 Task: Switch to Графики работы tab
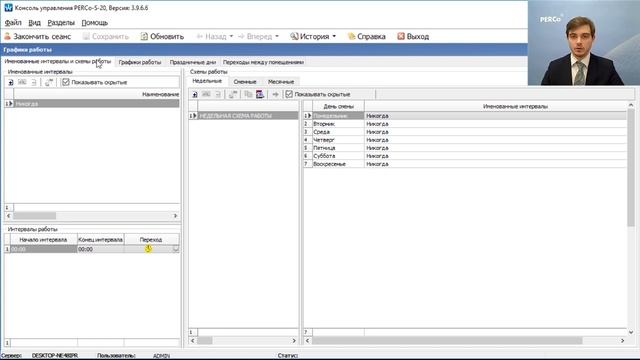click(140, 62)
